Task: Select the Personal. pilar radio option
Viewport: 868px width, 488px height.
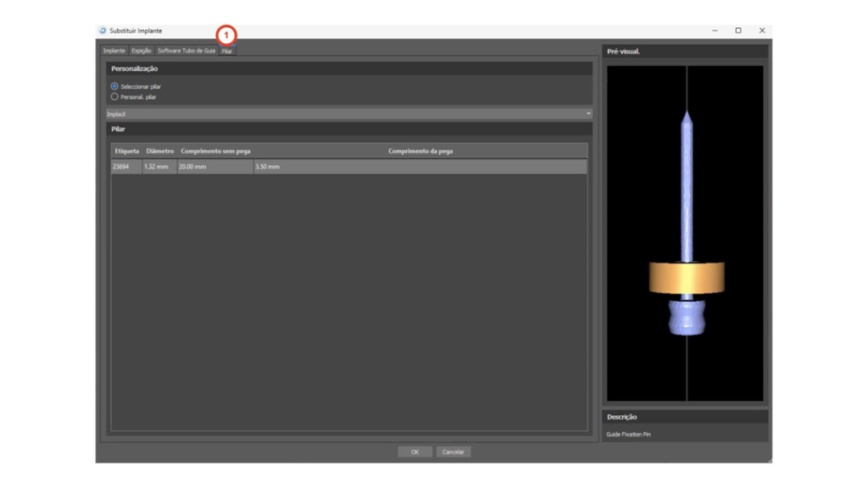Action: (114, 97)
